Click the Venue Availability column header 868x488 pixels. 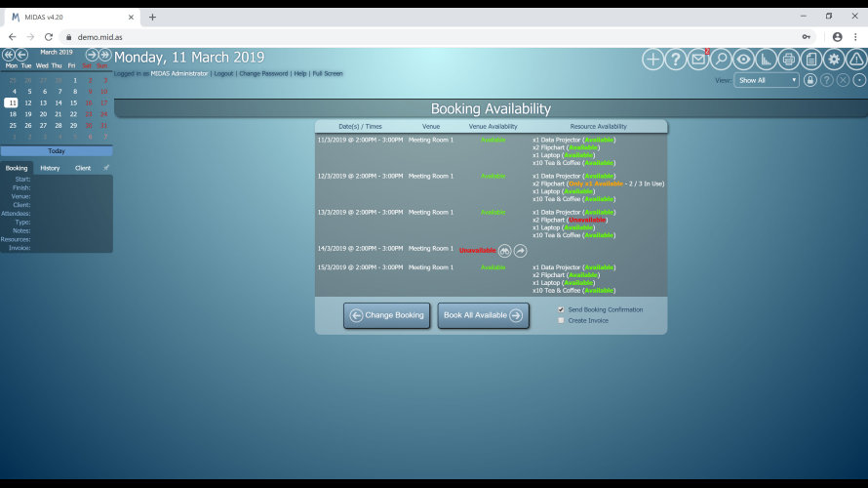click(493, 126)
